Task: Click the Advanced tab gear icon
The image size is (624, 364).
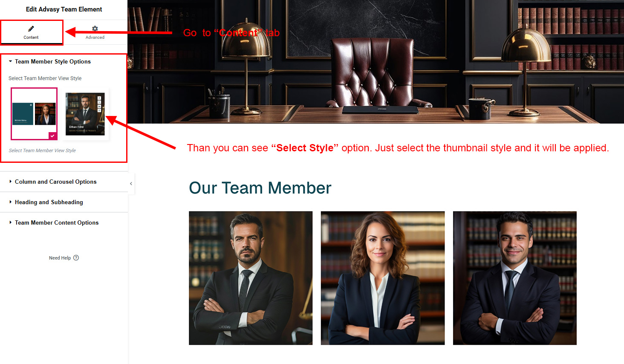Action: tap(95, 29)
